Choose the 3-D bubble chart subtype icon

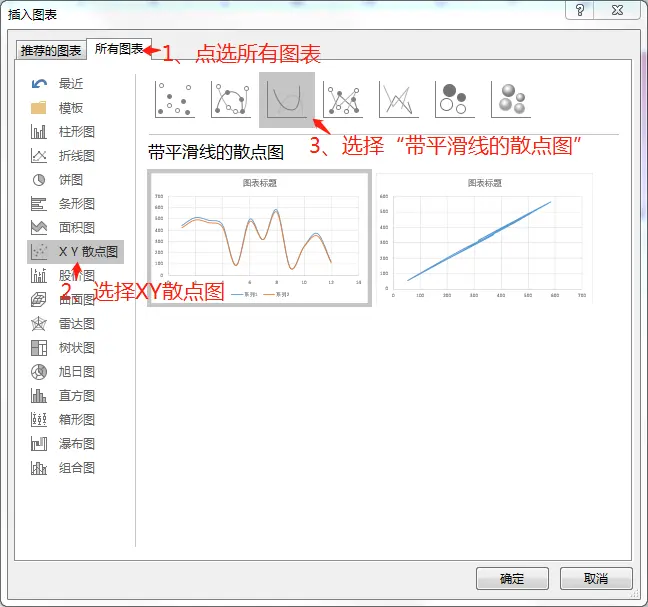click(x=511, y=100)
